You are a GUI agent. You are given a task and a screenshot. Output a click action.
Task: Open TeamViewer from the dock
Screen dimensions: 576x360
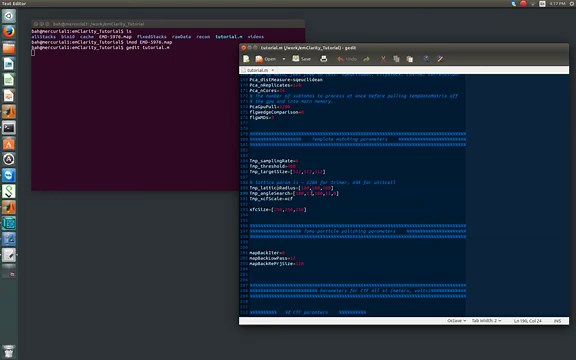[x=9, y=175]
